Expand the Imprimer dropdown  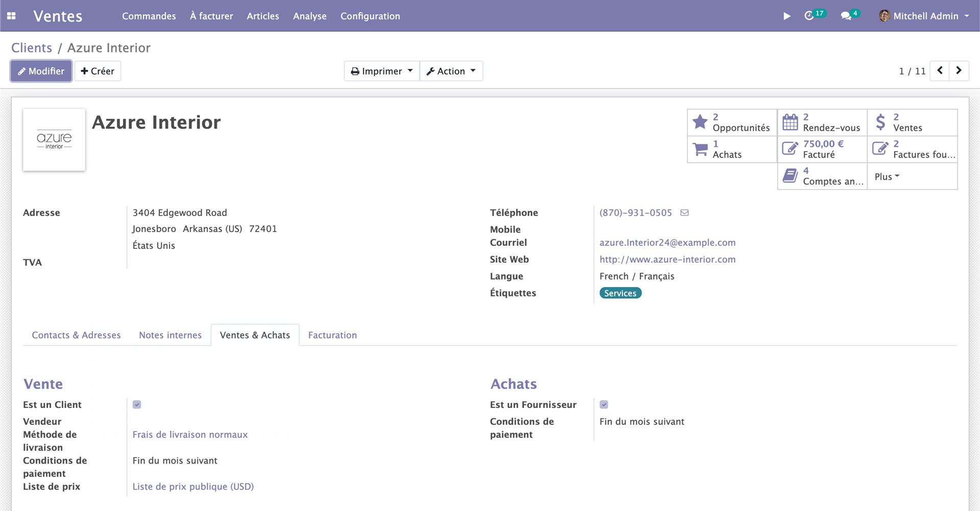tap(381, 71)
